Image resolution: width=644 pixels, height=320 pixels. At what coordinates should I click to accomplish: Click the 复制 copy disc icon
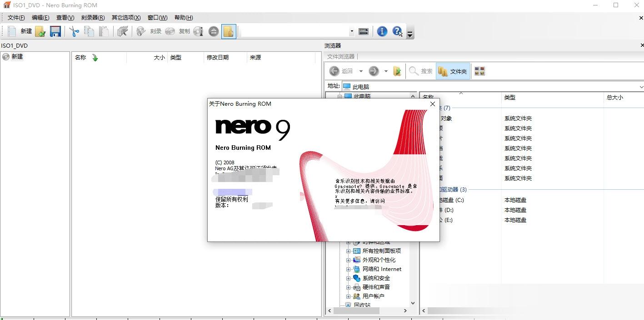coord(170,31)
